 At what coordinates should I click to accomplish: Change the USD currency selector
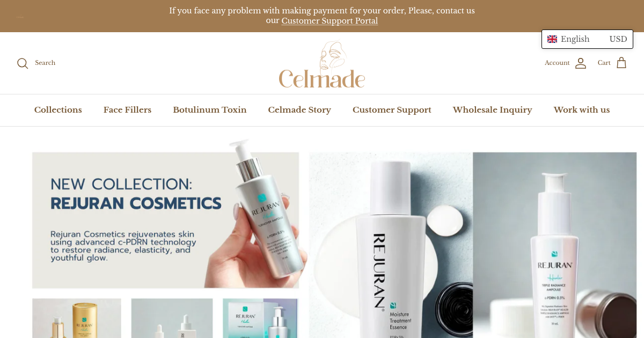click(618, 39)
